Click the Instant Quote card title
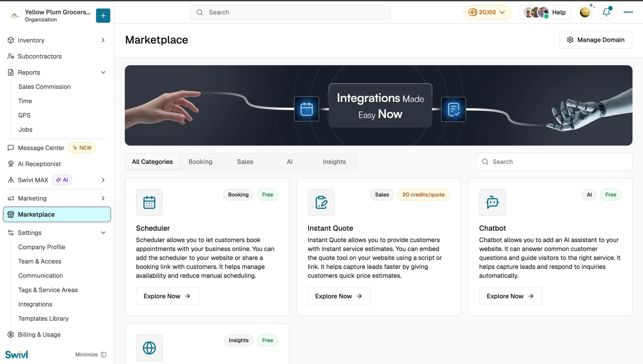 (x=330, y=228)
